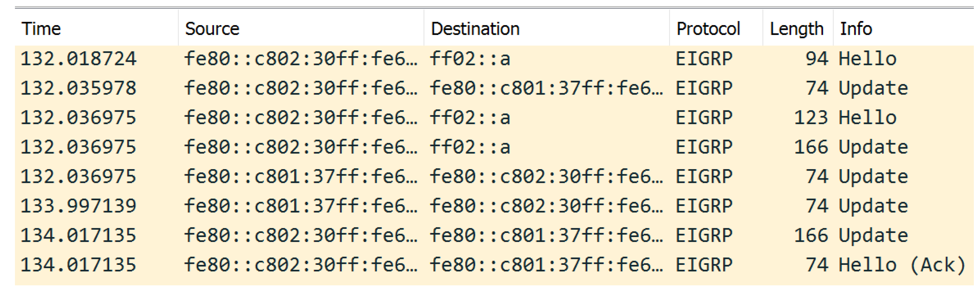This screenshot has height=295, width=980.
Task: Sort packets by the Source column header
Action: pos(212,29)
